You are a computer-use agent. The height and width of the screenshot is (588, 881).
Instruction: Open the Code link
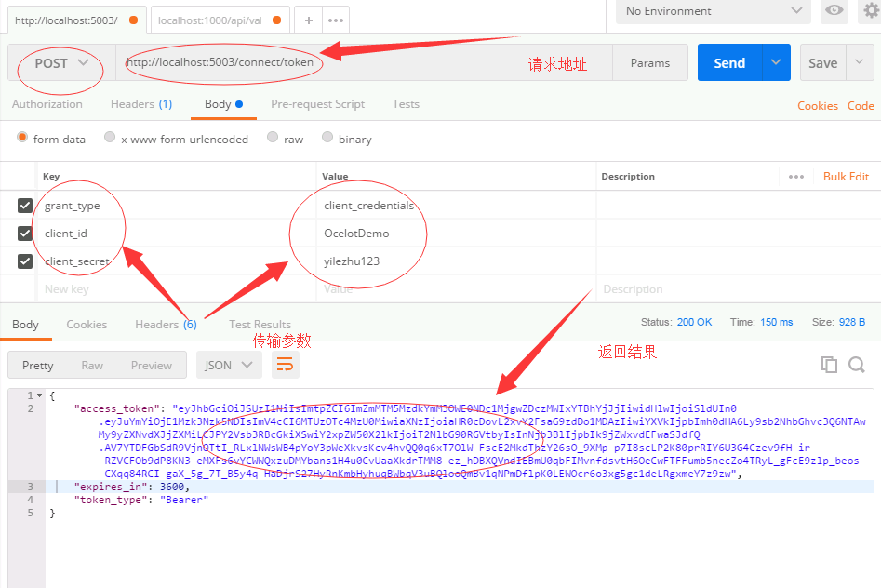[861, 106]
